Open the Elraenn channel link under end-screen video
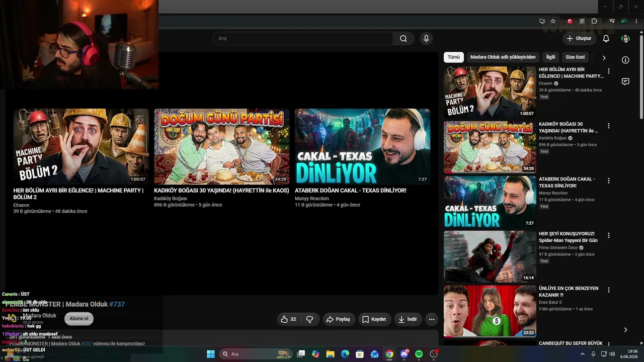 coord(21,205)
